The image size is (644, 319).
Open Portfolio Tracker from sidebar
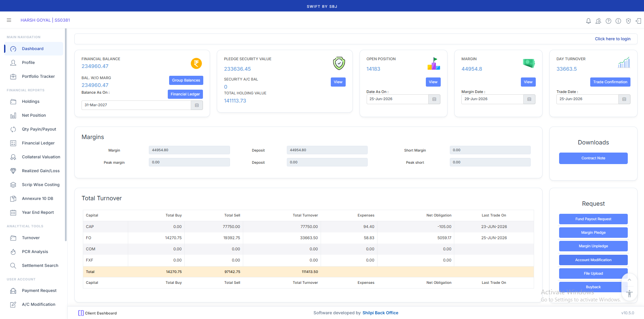point(34,76)
